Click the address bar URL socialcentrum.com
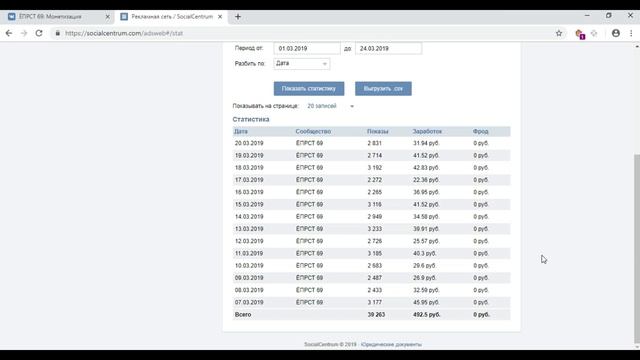 tap(124, 33)
